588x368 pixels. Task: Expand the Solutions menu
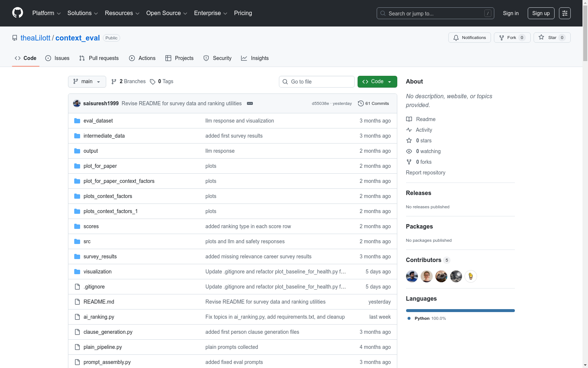pos(83,13)
